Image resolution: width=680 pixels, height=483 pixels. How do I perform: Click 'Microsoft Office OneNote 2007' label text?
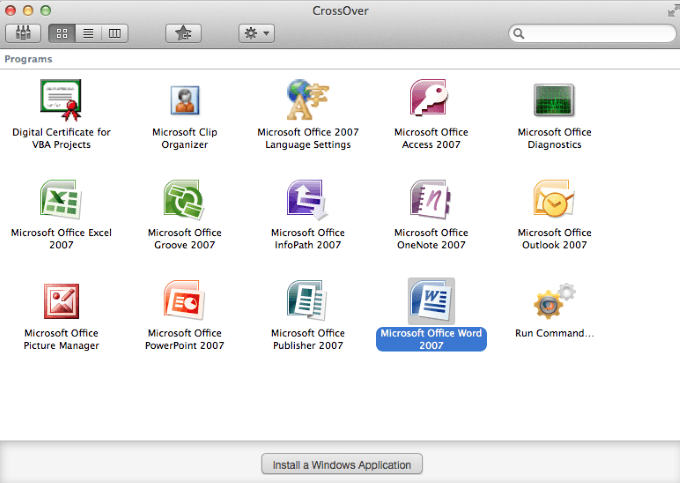click(x=431, y=238)
